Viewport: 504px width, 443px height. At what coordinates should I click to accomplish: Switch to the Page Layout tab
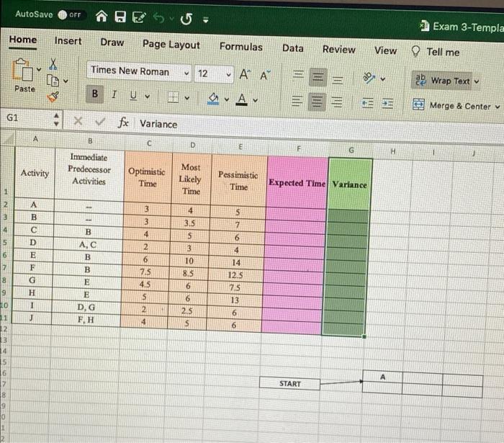tap(171, 45)
